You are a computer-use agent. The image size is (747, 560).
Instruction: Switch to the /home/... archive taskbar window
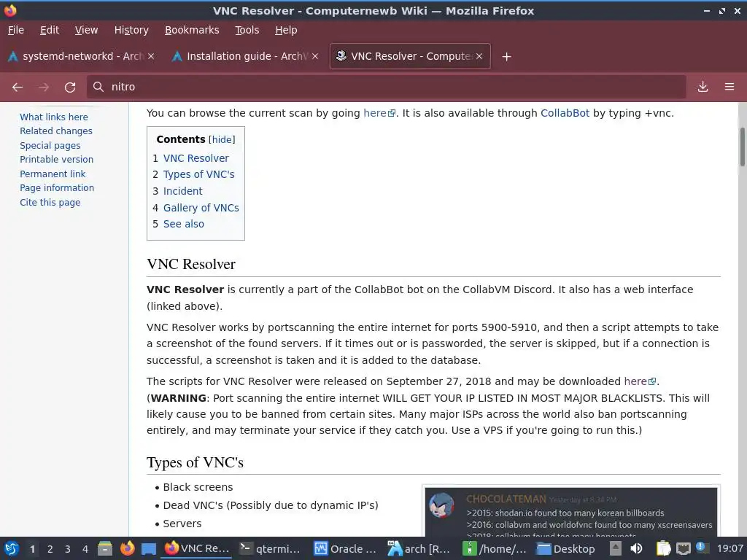[x=495, y=549]
